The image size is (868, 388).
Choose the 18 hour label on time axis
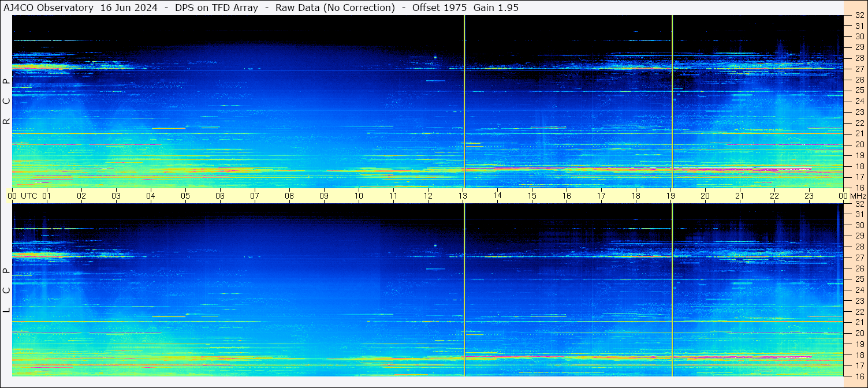click(636, 196)
